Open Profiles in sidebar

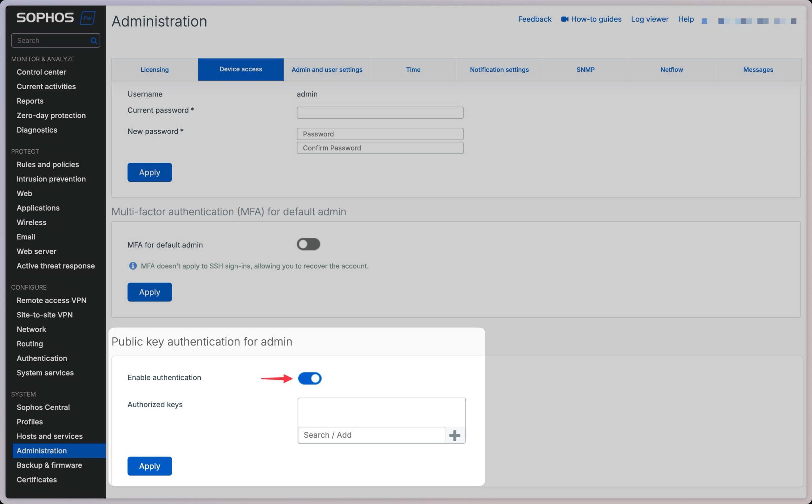[30, 422]
